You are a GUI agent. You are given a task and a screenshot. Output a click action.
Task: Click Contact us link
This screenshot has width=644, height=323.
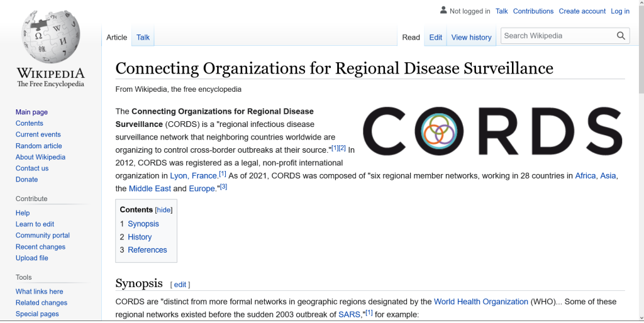pyautogui.click(x=32, y=168)
